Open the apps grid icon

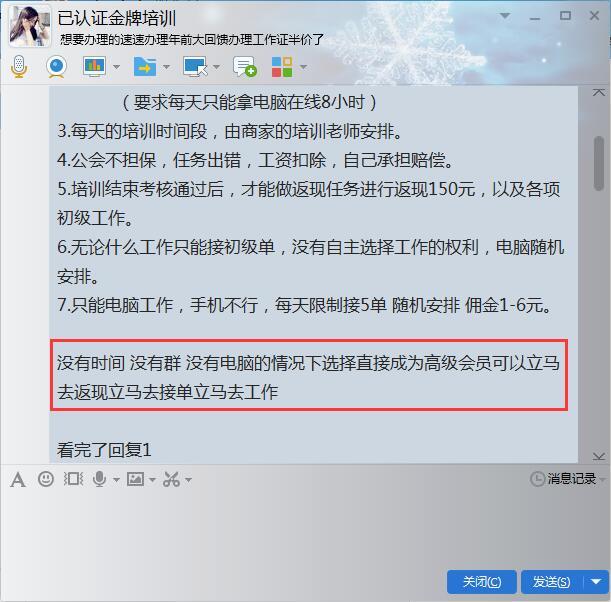(x=282, y=67)
